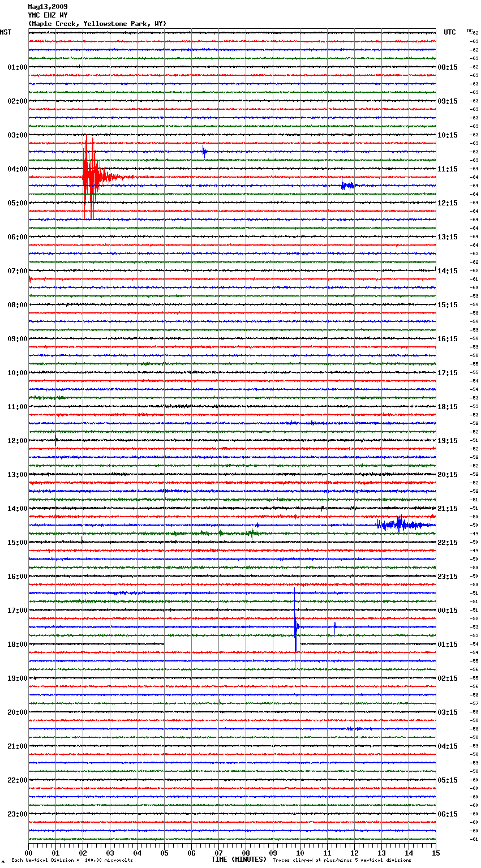Screen dimensions: 481x868
Task: Click the Each Vertical Division 100.00 microvolts note
Action: (x=72, y=861)
